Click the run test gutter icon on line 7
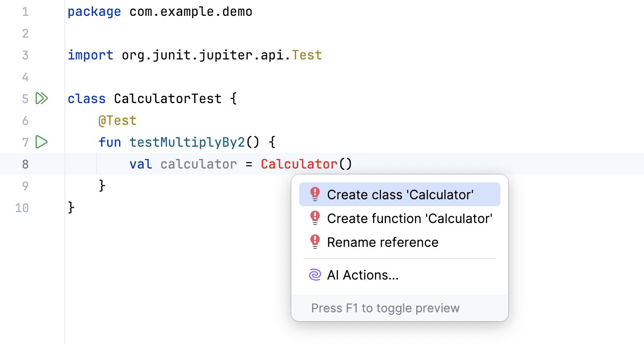Screen dimensions: 644x344 (42, 142)
